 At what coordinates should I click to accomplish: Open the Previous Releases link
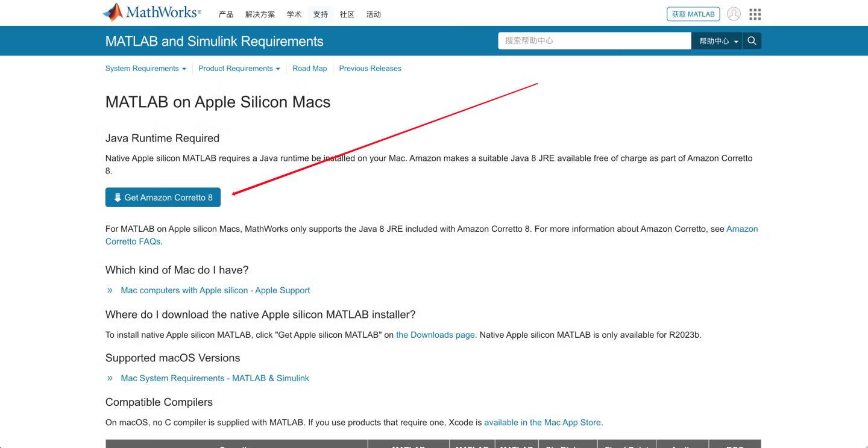370,69
